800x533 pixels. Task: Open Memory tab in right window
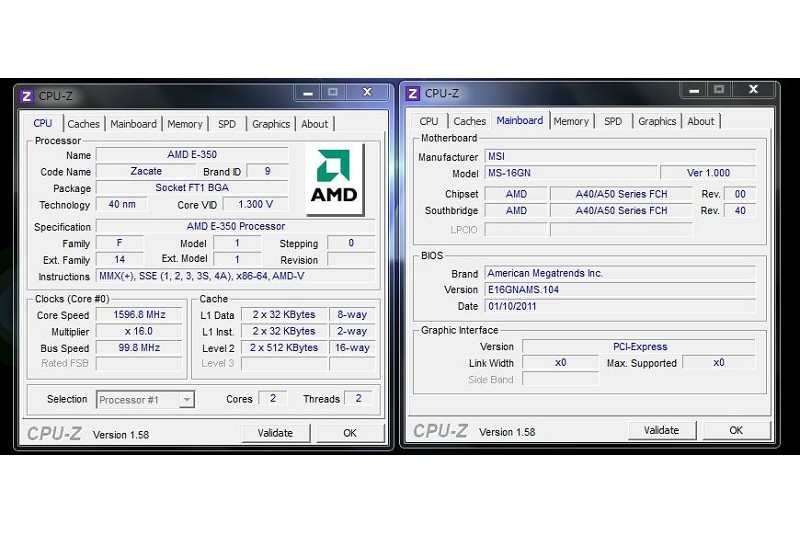(x=571, y=121)
